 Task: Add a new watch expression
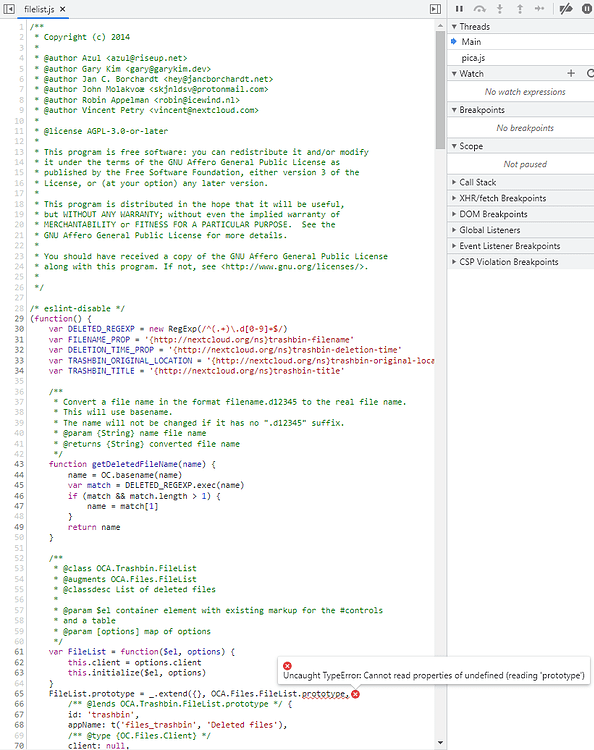tap(571, 73)
